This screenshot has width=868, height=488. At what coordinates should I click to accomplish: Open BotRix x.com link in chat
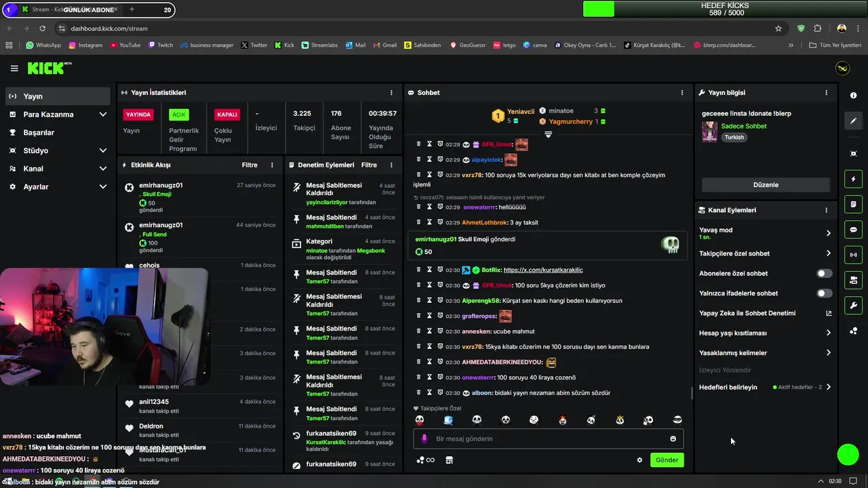click(543, 270)
